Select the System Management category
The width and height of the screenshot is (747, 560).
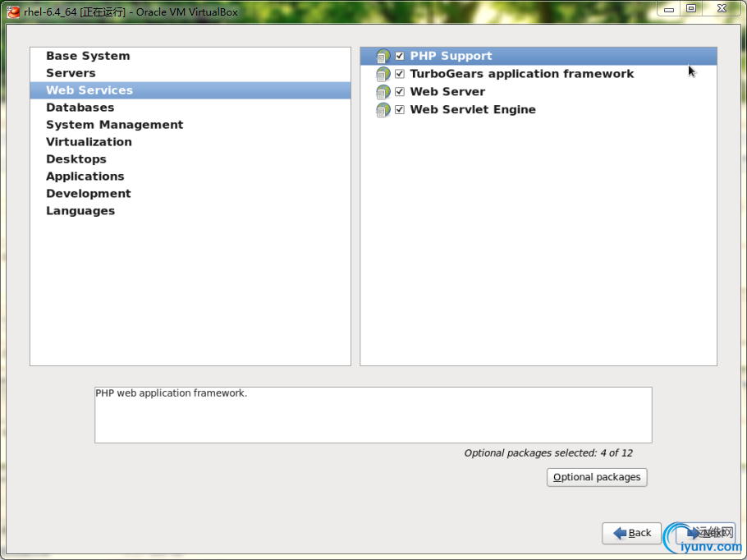[190, 124]
